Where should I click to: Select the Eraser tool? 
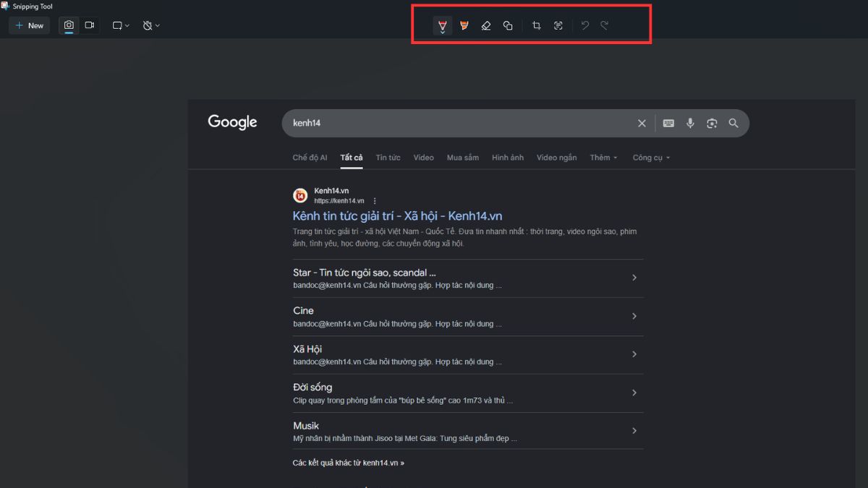point(486,26)
